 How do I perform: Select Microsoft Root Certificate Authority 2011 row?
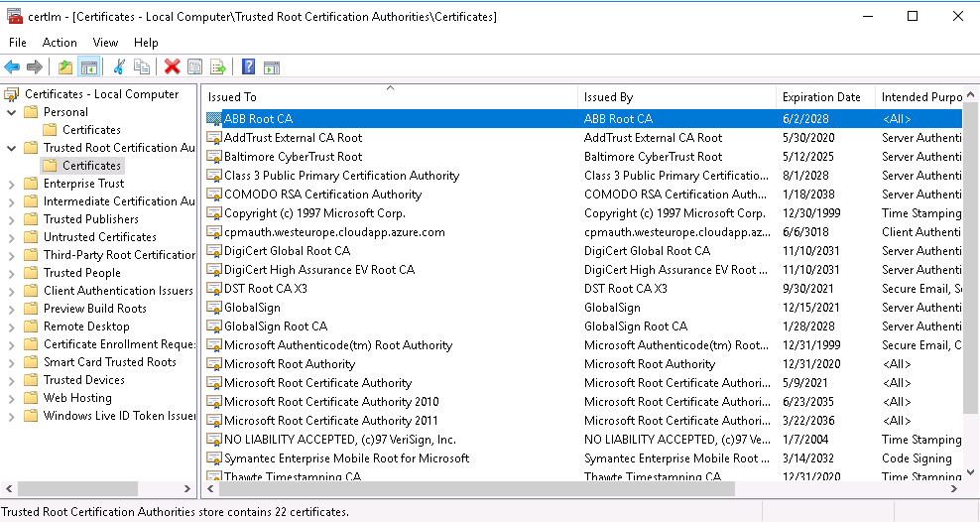[x=584, y=421]
